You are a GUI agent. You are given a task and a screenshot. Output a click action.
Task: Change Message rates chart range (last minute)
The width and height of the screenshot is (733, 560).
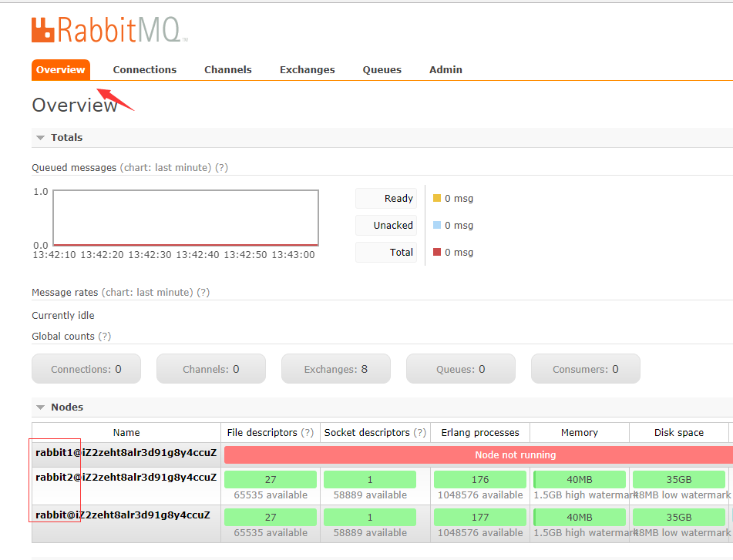(x=147, y=293)
